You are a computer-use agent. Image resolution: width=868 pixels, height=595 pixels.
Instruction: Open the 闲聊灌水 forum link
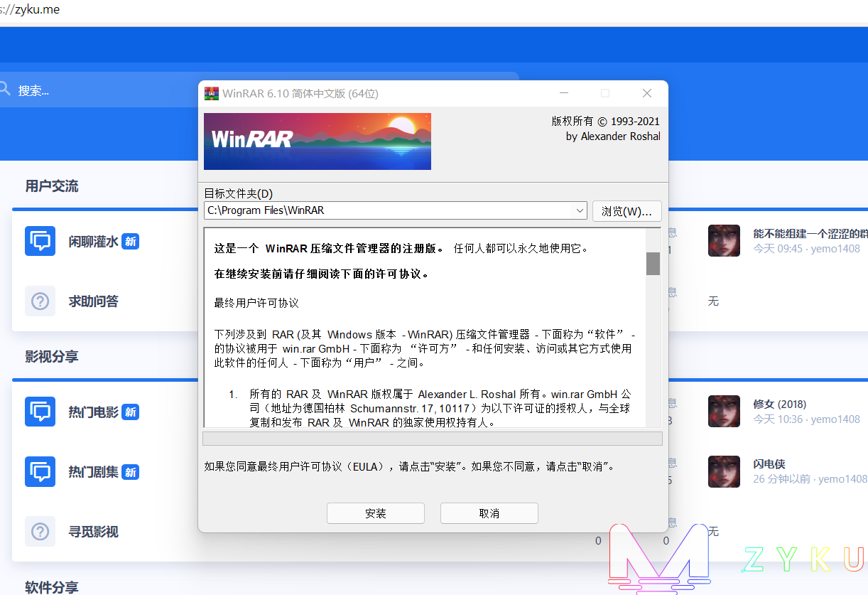tap(93, 241)
